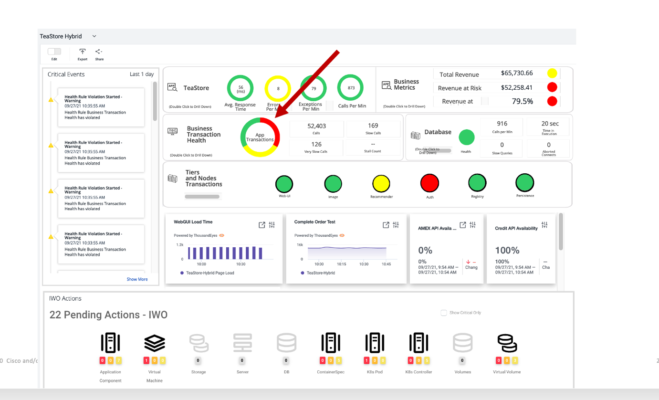Click the Export icon in toolbar

coord(82,51)
